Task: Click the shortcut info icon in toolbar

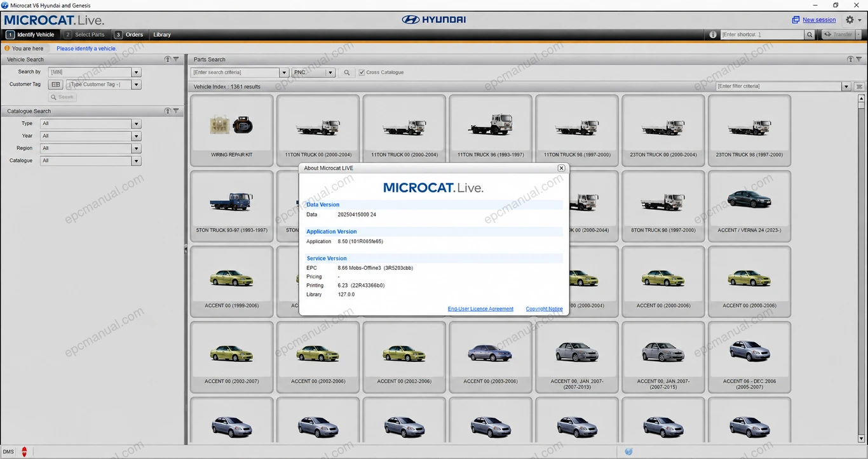Action: [713, 35]
